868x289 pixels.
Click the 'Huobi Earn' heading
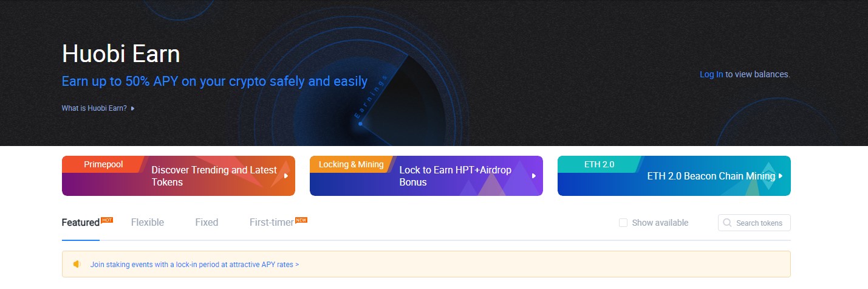click(121, 54)
